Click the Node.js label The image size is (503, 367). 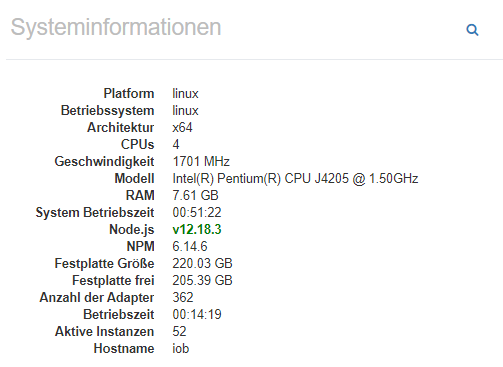click(132, 229)
